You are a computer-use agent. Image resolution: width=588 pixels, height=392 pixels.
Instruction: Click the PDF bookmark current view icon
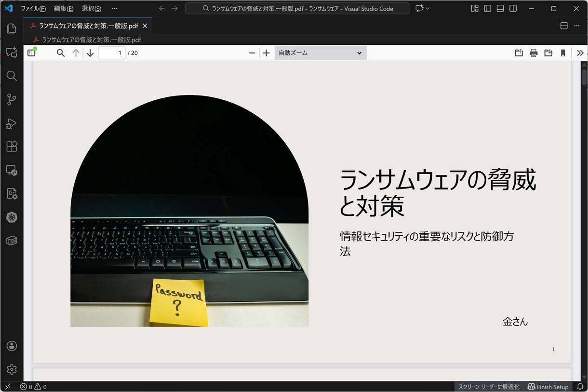(x=563, y=53)
